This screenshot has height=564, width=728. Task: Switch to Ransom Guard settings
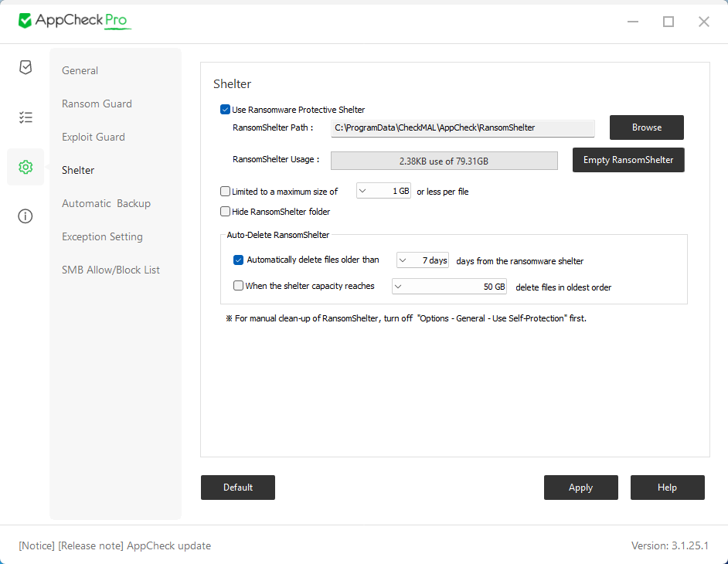[x=97, y=104]
